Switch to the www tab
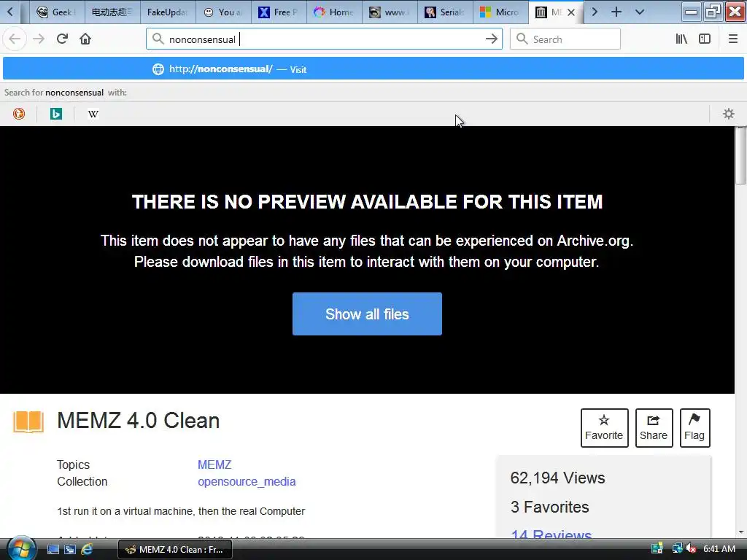This screenshot has height=560, width=747. tap(390, 12)
